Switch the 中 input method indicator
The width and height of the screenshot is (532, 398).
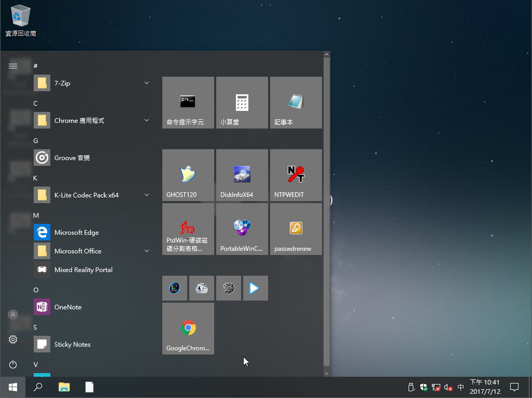pos(461,387)
